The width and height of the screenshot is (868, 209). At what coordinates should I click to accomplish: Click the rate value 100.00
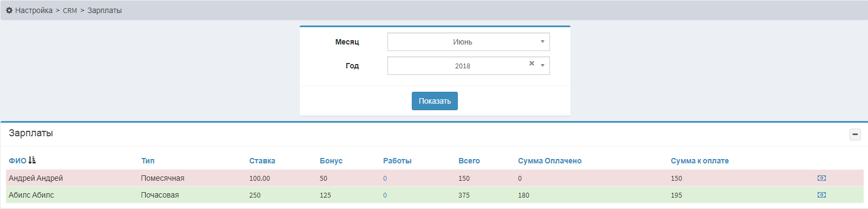point(260,179)
